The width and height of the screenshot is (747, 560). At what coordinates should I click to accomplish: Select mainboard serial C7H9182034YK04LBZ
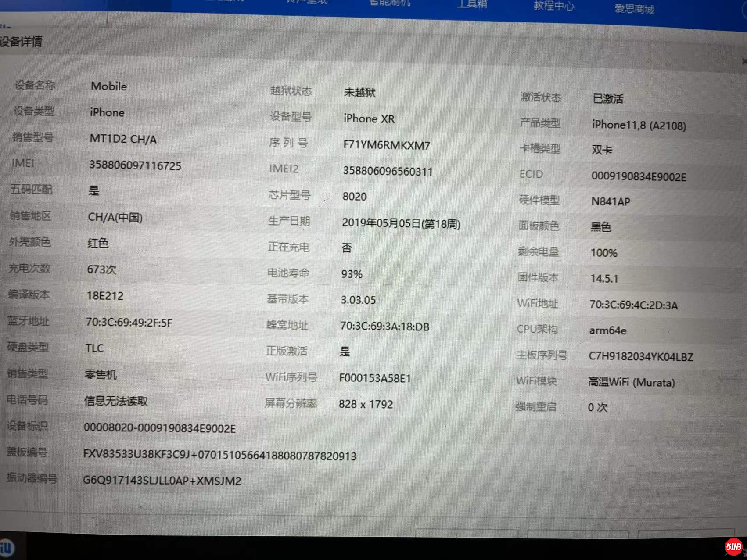point(641,356)
